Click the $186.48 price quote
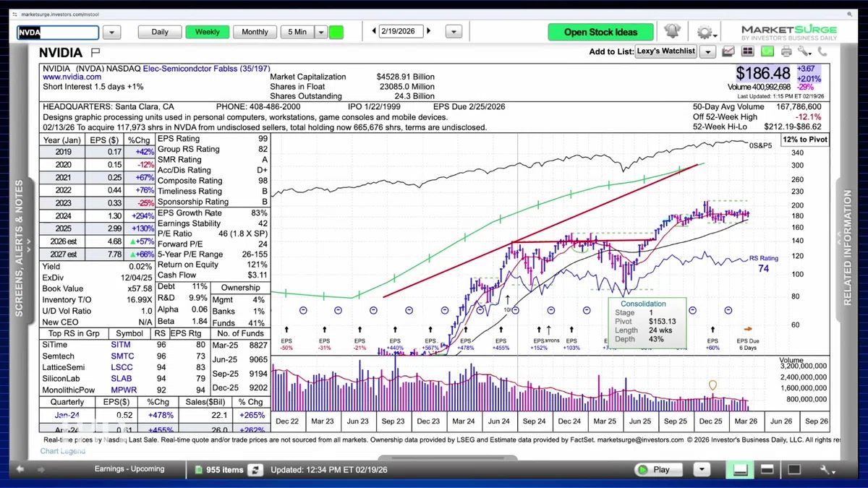 pyautogui.click(x=763, y=73)
